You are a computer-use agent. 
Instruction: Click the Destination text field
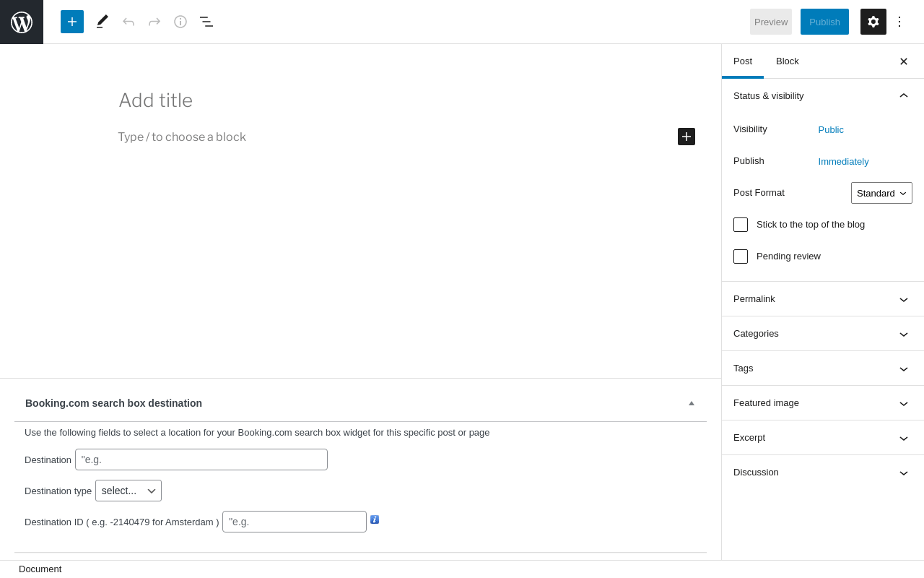click(x=201, y=460)
